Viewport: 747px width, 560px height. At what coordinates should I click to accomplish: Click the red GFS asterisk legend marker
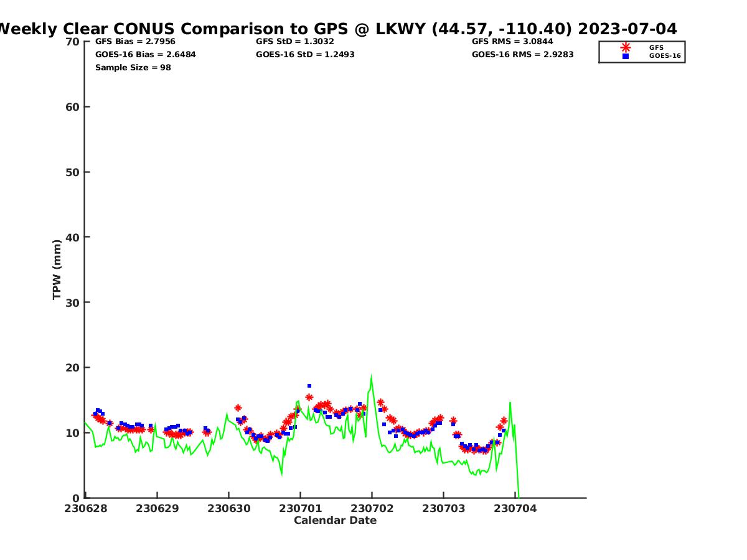tap(626, 47)
